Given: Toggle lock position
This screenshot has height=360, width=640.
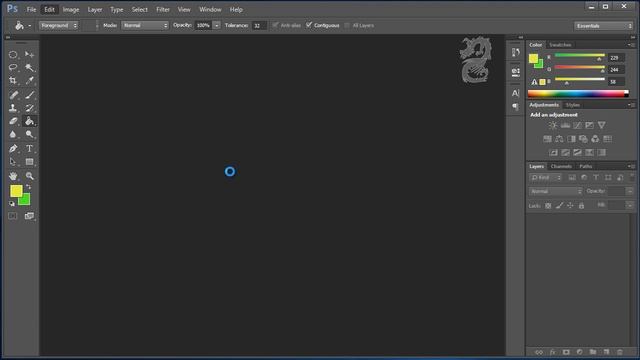Looking at the screenshot, I should tap(570, 206).
